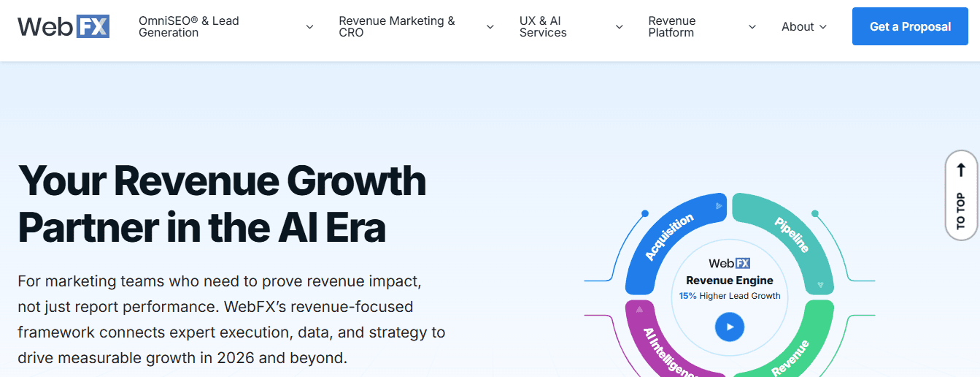Expand the Revenue Platform chevron
980x377 pixels.
[x=752, y=27]
